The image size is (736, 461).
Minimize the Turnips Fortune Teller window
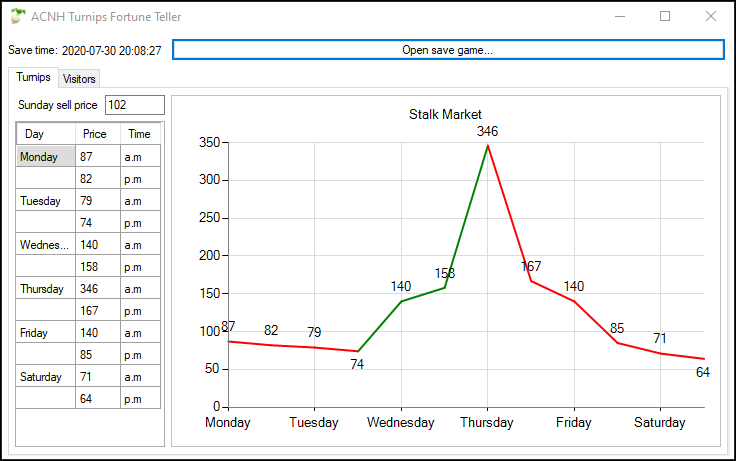click(x=620, y=16)
